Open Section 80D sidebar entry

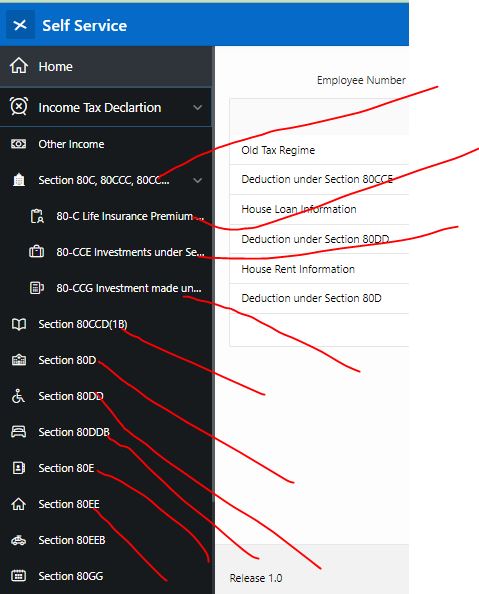pos(106,360)
